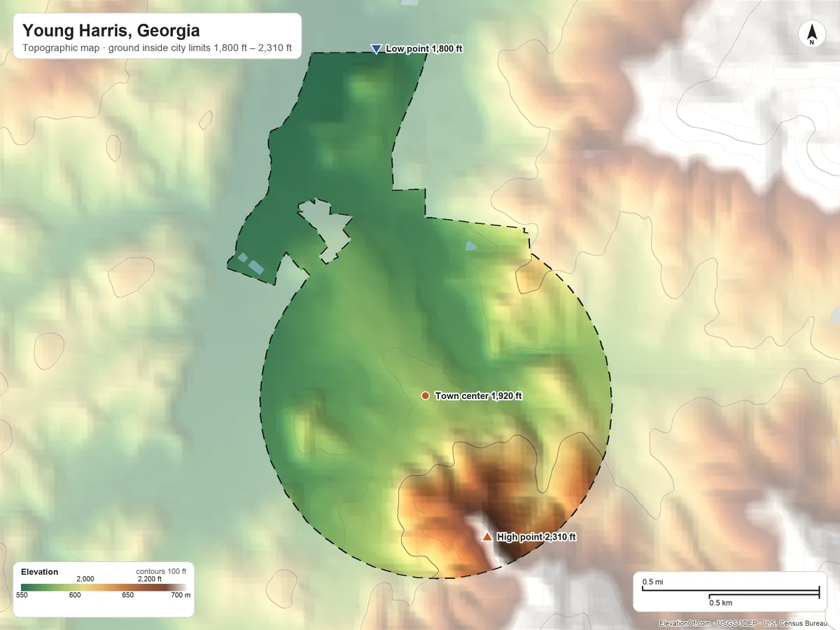Click the 'Low point 1,800 ft' label
This screenshot has height=630, width=840.
click(x=424, y=49)
